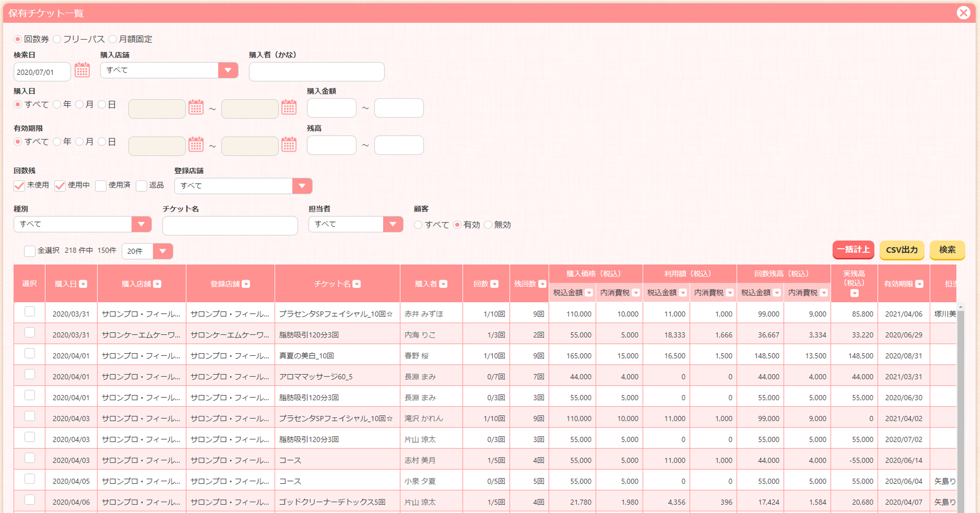Choose 年 for 購入日 filter
The image size is (980, 513).
57,104
